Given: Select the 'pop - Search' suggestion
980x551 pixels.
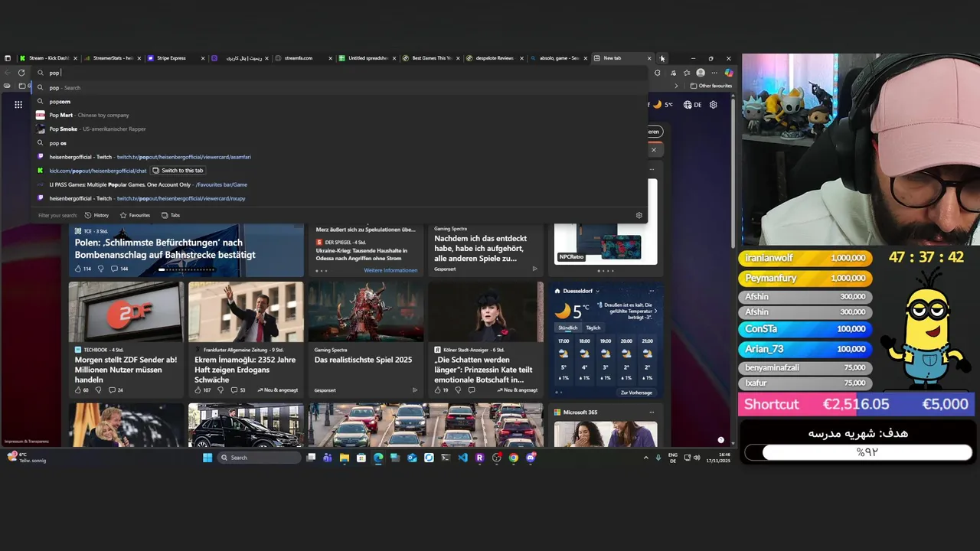Looking at the screenshot, I should tap(341, 87).
